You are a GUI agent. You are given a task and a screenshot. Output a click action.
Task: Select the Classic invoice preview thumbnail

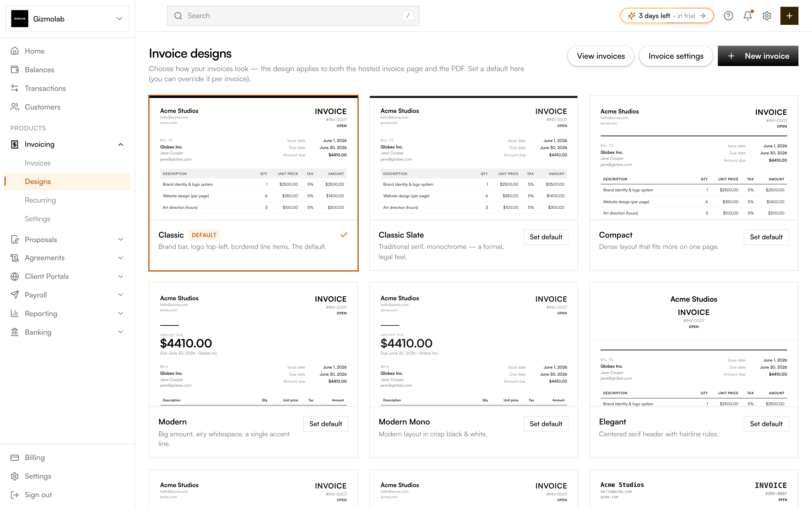(x=253, y=158)
